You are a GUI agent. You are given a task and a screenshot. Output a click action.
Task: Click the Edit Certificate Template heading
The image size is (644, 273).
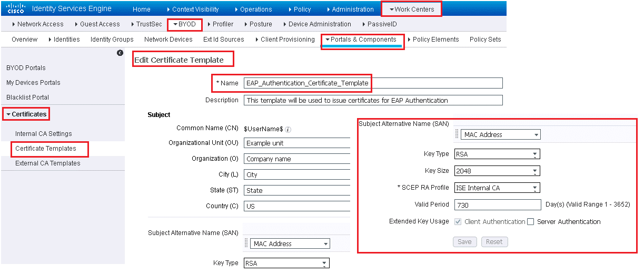pos(179,60)
